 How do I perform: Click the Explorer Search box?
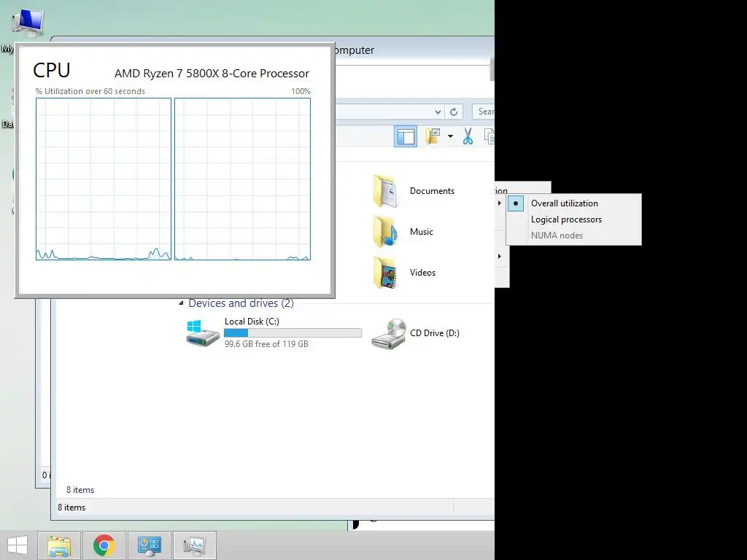(x=484, y=112)
